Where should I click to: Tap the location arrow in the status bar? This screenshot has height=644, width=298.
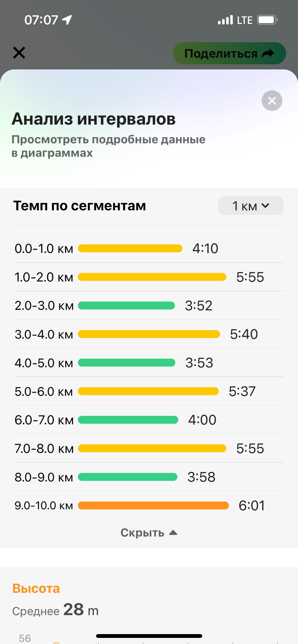[x=67, y=20]
